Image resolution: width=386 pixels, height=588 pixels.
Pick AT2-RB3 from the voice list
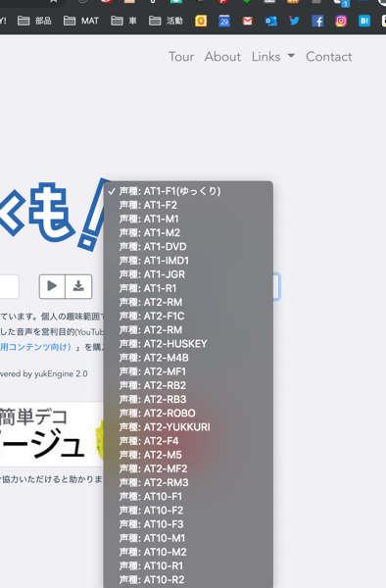point(188,400)
